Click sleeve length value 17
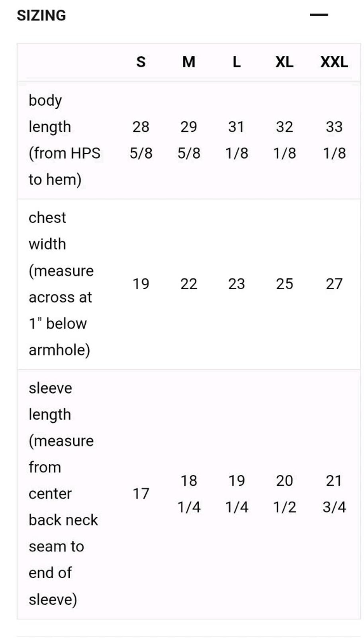 [x=141, y=494]
